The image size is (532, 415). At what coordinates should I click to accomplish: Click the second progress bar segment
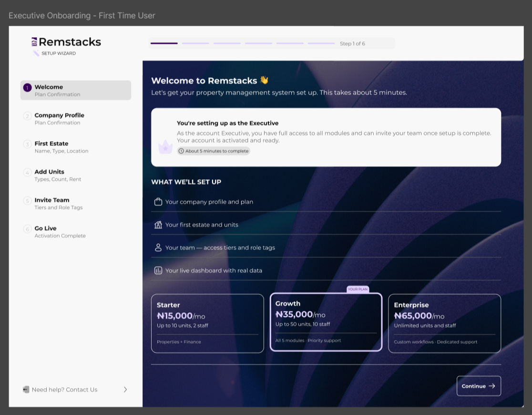click(x=195, y=43)
